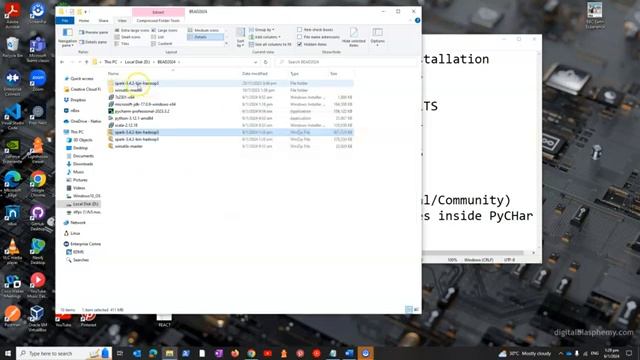Enable Item check boxes option
640x360 pixels.
(x=315, y=30)
